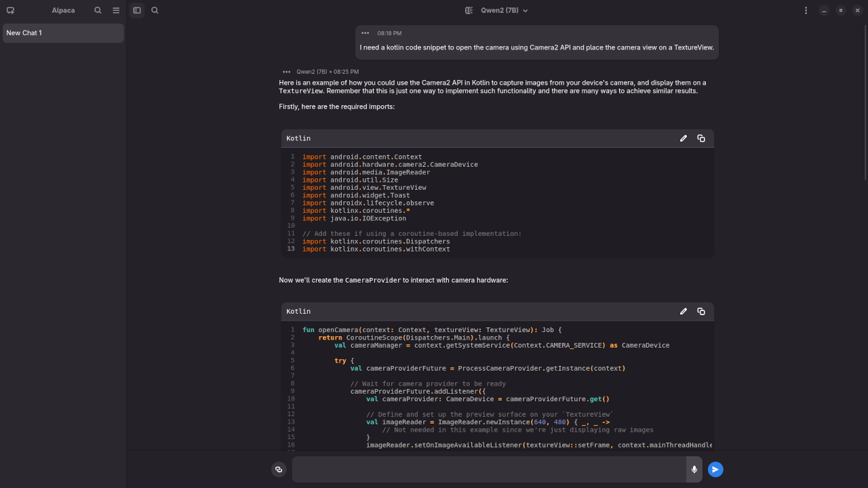Click the line 'import android.view.TextureView'
Screen dimensions: 868x488
click(x=364, y=188)
